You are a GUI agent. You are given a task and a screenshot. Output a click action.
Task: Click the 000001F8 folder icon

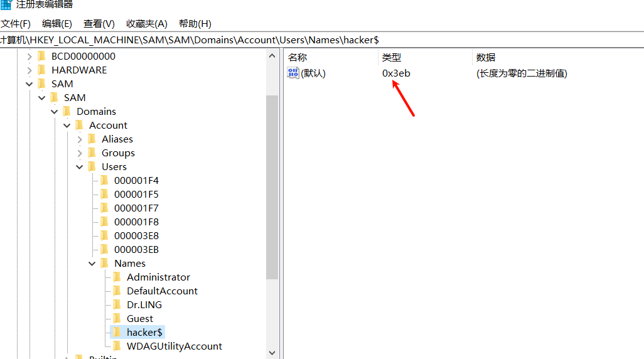[105, 222]
